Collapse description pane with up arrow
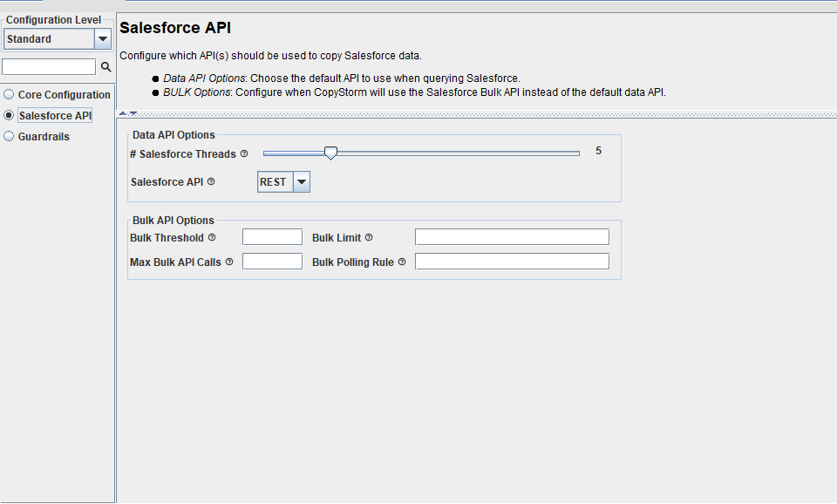Viewport: 837px width, 504px height. point(123,113)
